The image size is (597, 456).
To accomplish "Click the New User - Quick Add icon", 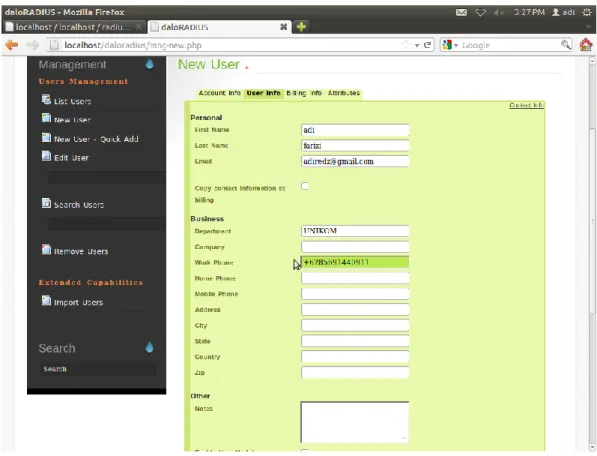I will [46, 137].
